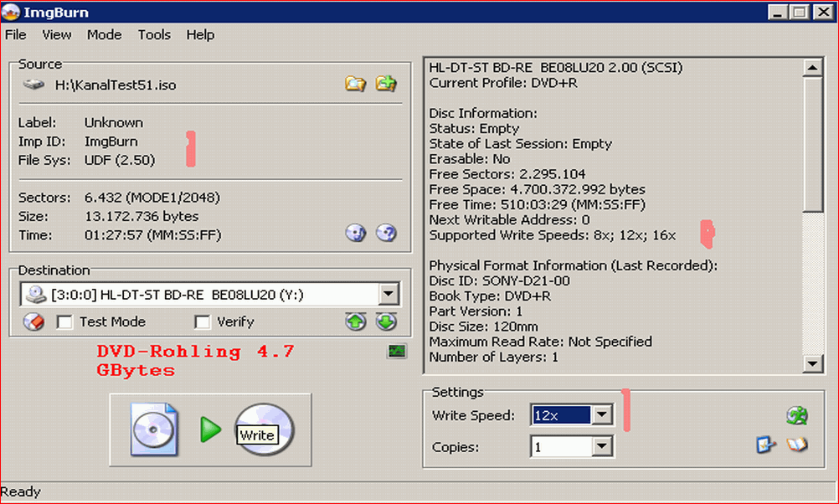The width and height of the screenshot is (839, 504).
Task: Click the image information disc icon
Action: point(356,234)
